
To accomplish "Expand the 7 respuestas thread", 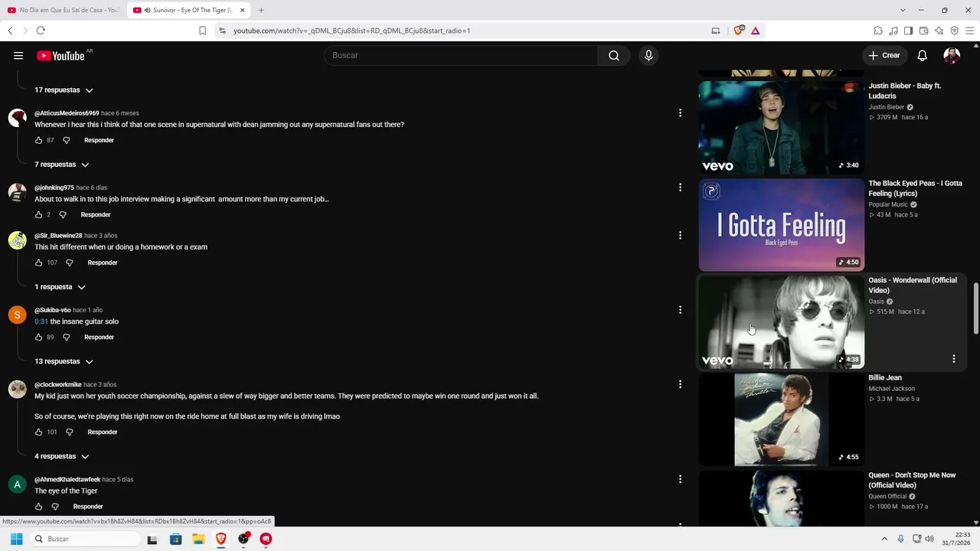I will (x=62, y=165).
